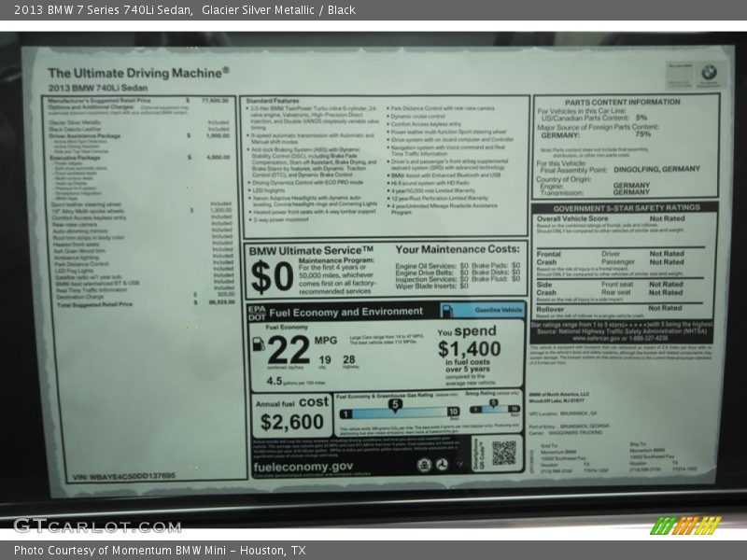
Task: Click the '$1,400' fuel cost figure
Action: (470, 349)
